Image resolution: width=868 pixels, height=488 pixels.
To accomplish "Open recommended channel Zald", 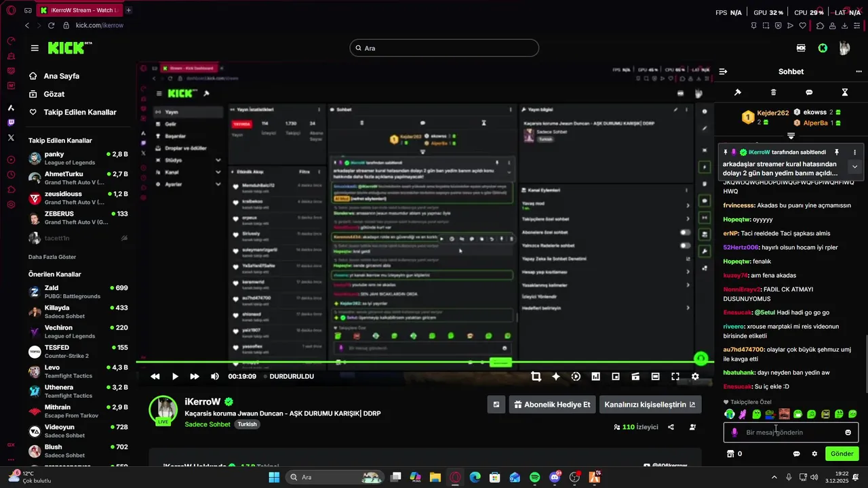I will [78, 292].
